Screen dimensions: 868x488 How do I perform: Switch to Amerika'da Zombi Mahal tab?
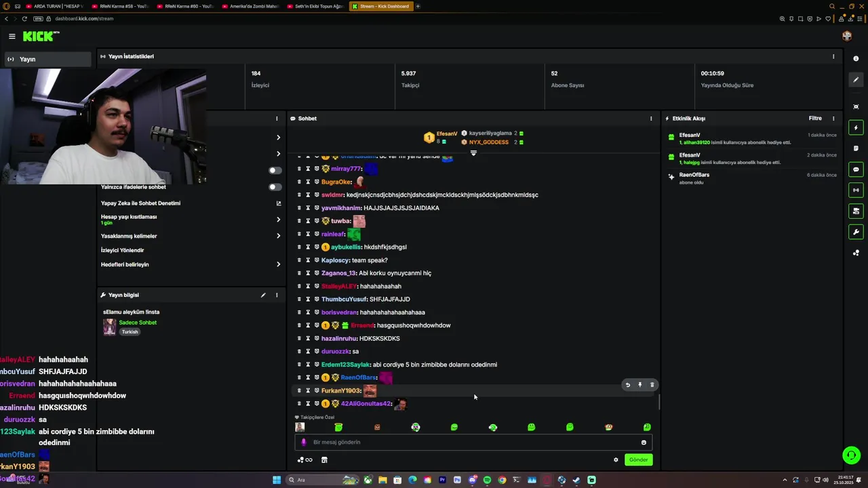[x=250, y=6]
